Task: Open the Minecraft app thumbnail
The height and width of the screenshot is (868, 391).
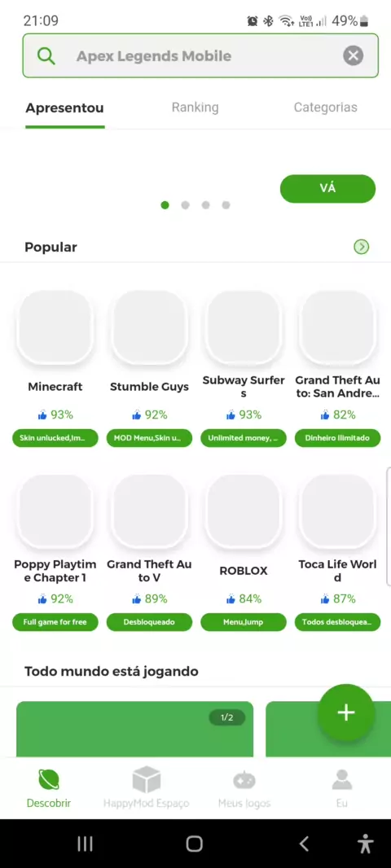Action: (55, 327)
